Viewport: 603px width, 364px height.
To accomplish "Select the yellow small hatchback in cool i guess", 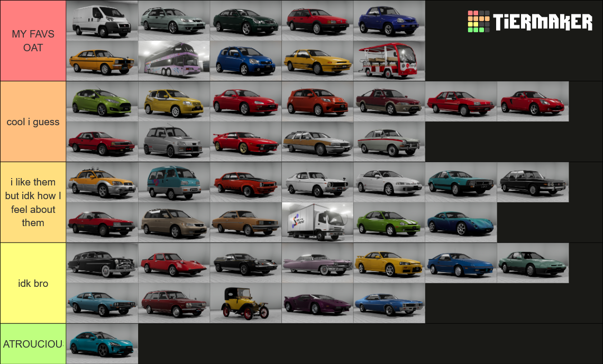I will (x=174, y=101).
